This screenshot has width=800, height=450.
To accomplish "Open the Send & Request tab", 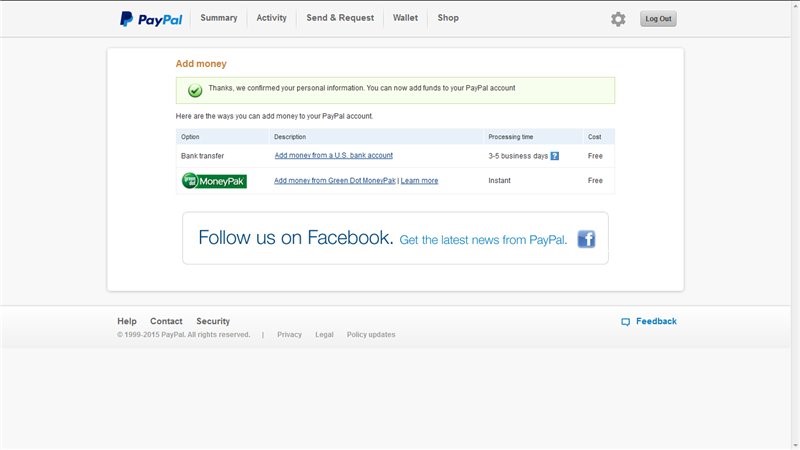I will pyautogui.click(x=340, y=18).
